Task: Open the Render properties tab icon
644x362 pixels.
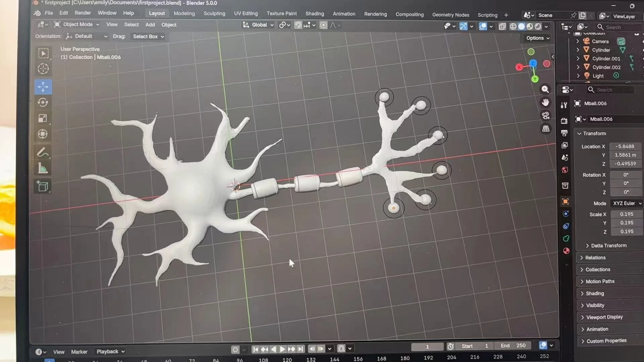Action: point(564,120)
